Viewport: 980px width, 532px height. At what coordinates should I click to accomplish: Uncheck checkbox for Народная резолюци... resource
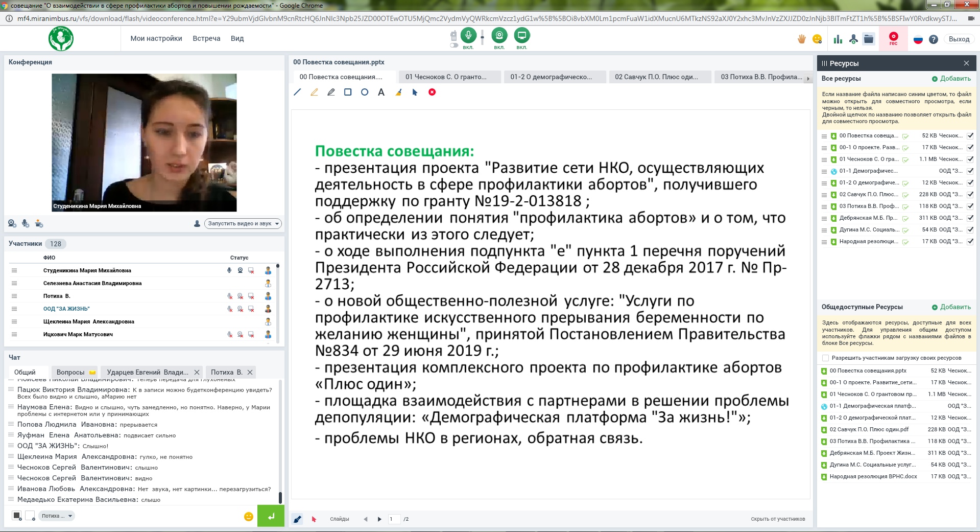pos(970,242)
